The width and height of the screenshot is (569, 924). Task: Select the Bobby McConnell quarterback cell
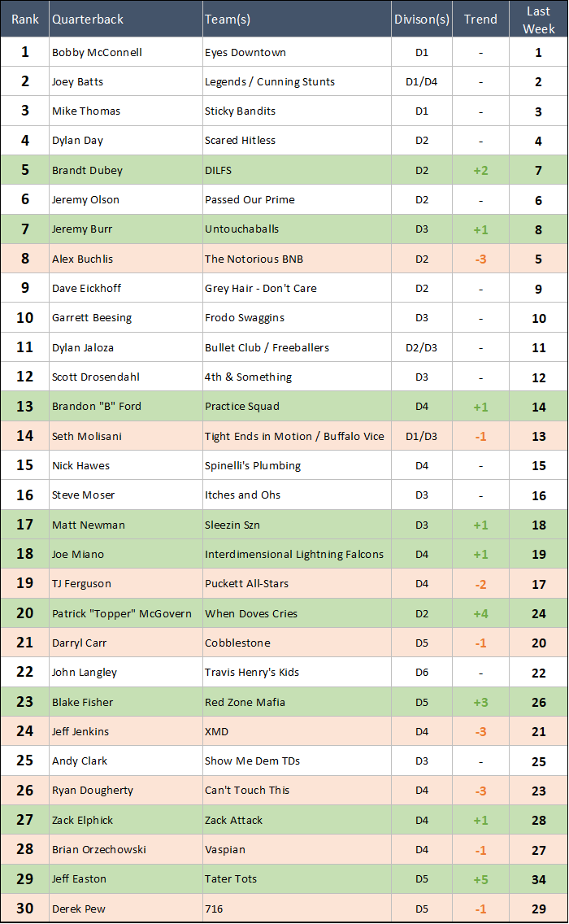click(x=97, y=53)
